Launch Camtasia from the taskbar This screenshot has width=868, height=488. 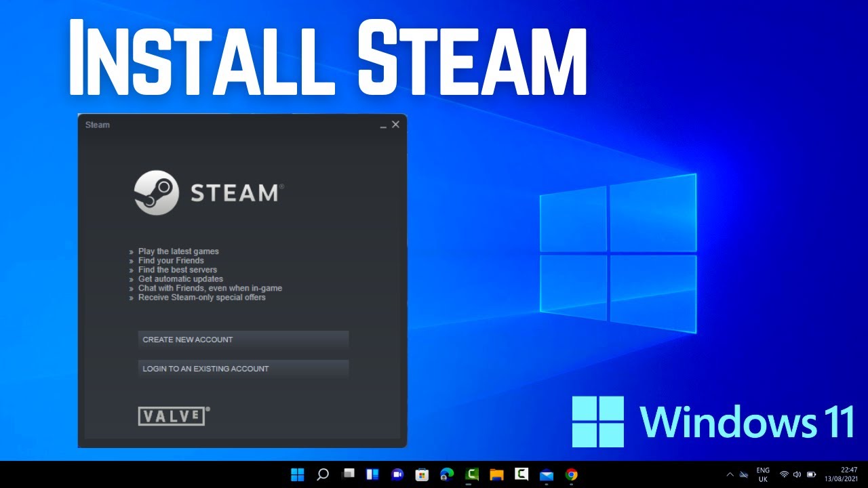click(x=471, y=474)
